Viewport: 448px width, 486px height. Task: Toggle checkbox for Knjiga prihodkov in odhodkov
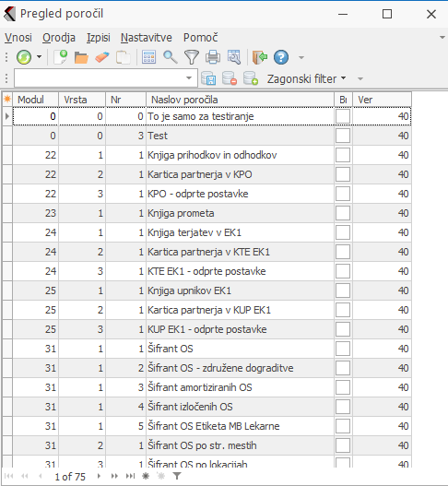(x=343, y=155)
